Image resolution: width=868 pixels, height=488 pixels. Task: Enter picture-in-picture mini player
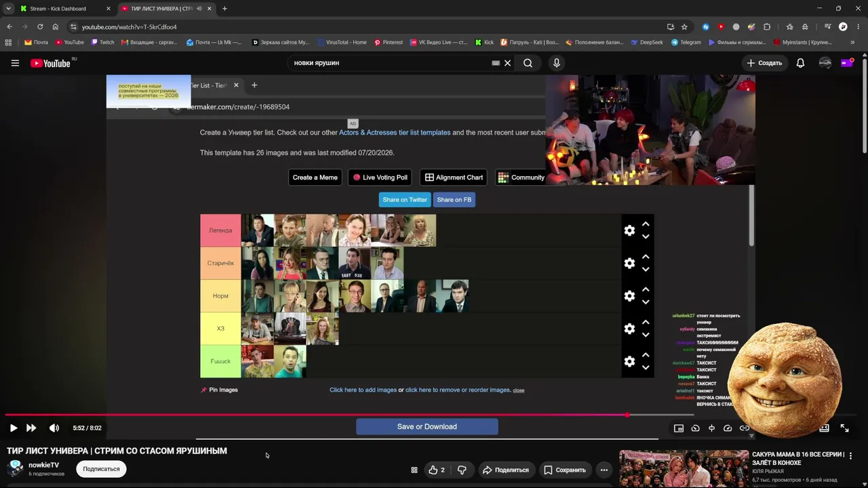click(x=679, y=428)
